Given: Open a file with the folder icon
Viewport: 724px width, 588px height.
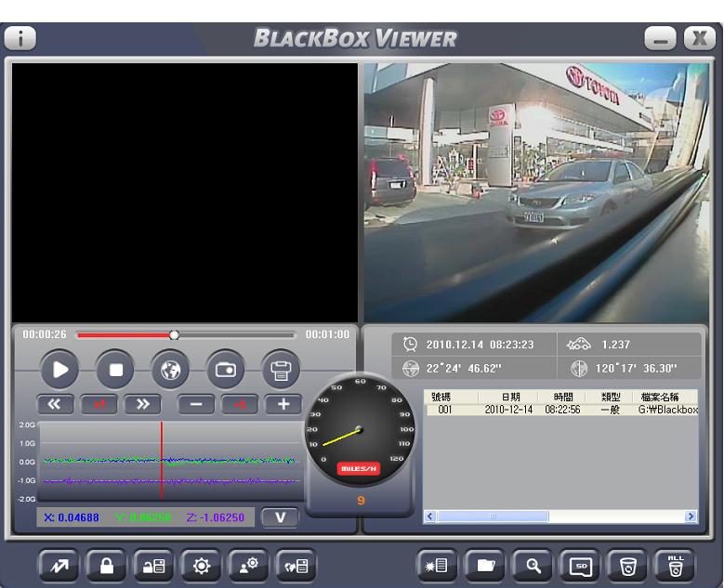Looking at the screenshot, I should (485, 565).
